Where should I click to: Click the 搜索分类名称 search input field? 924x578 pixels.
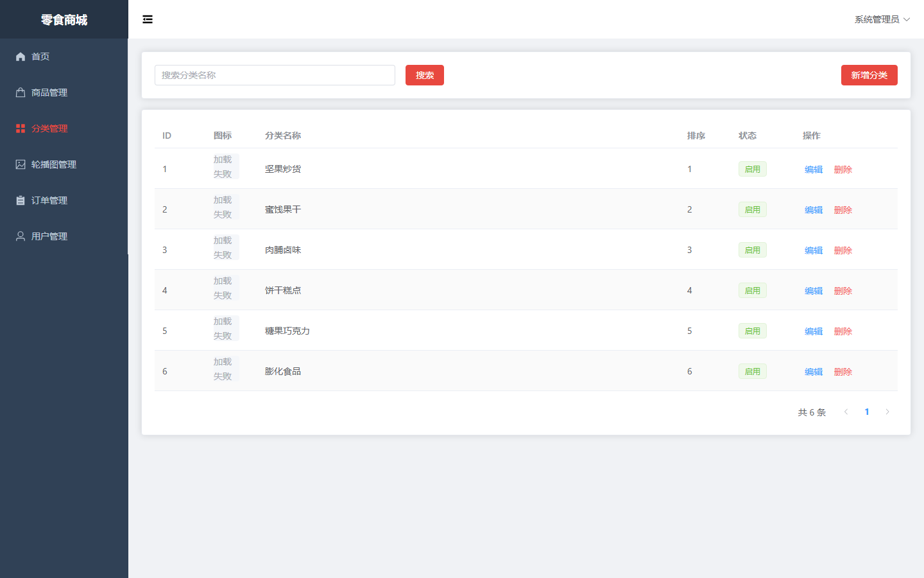click(x=275, y=75)
